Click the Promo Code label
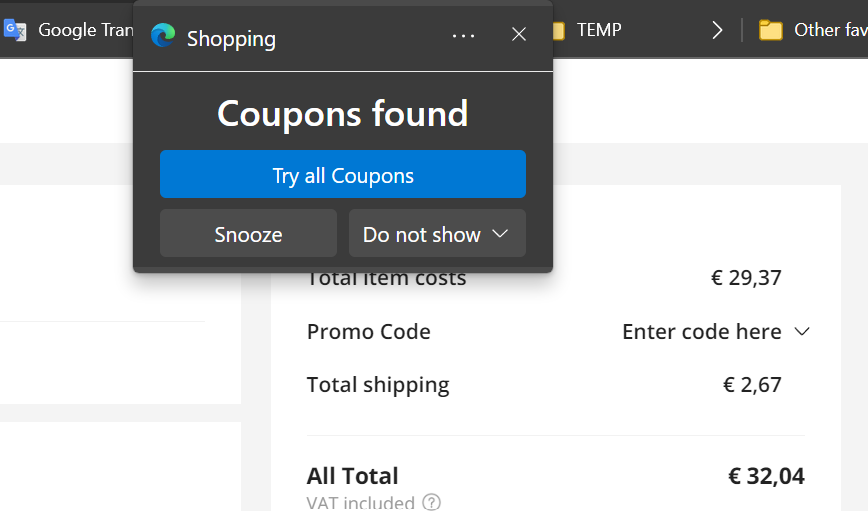 369,332
